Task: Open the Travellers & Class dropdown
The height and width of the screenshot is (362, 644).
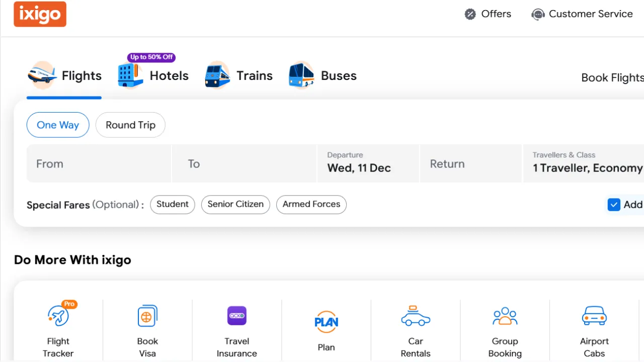Action: [x=584, y=164]
